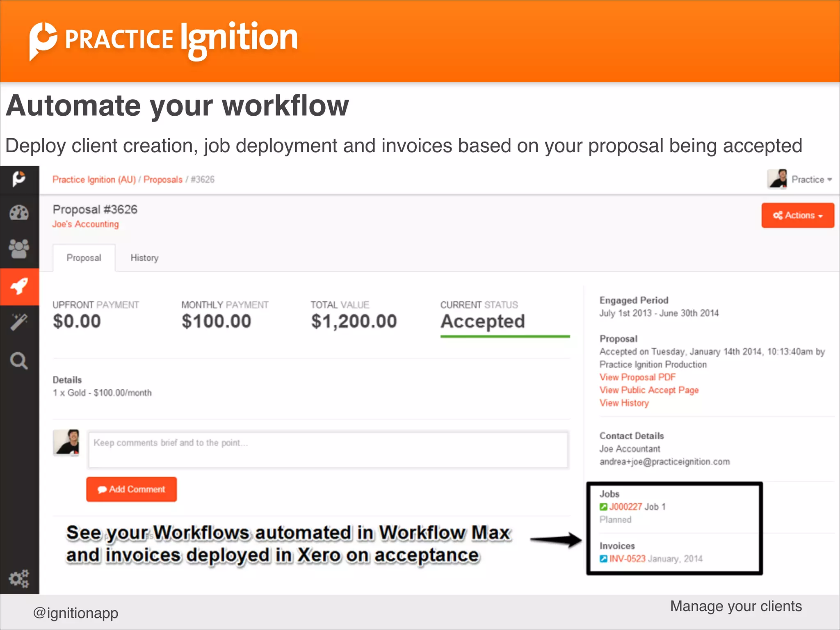Open the dashboard gauge icon
Viewport: 840px width, 630px height.
[19, 213]
